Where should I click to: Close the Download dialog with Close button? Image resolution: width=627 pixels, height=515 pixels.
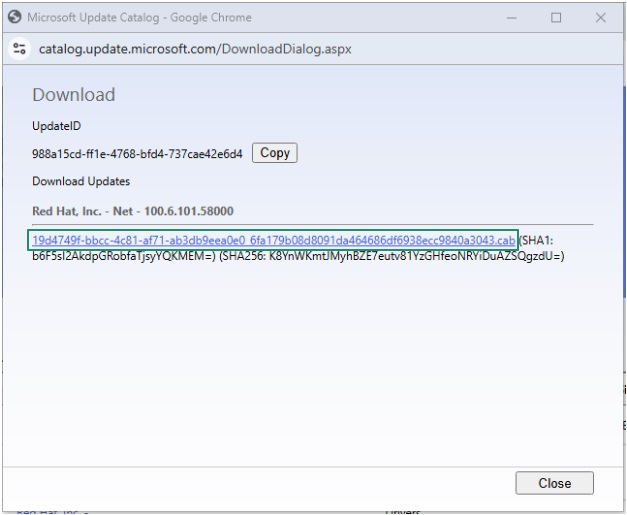point(554,483)
